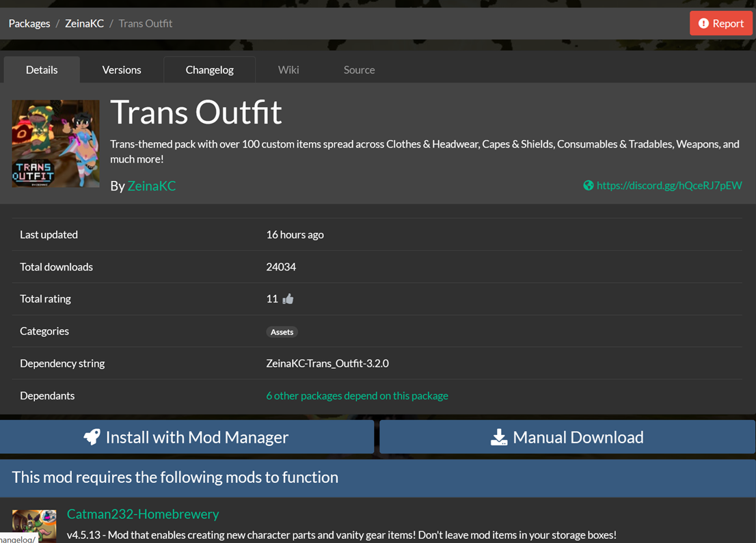Image resolution: width=756 pixels, height=543 pixels.
Task: Click the Trans Outfit package thumbnail
Action: point(55,144)
